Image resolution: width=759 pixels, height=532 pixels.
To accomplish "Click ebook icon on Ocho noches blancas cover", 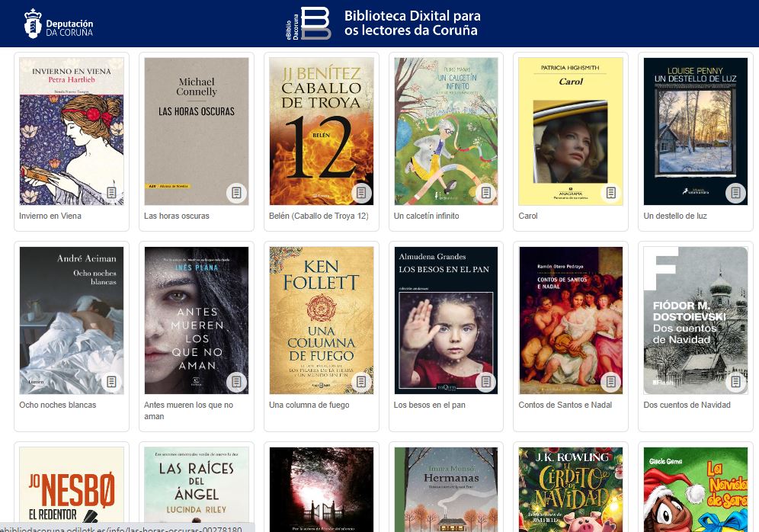I will point(111,382).
